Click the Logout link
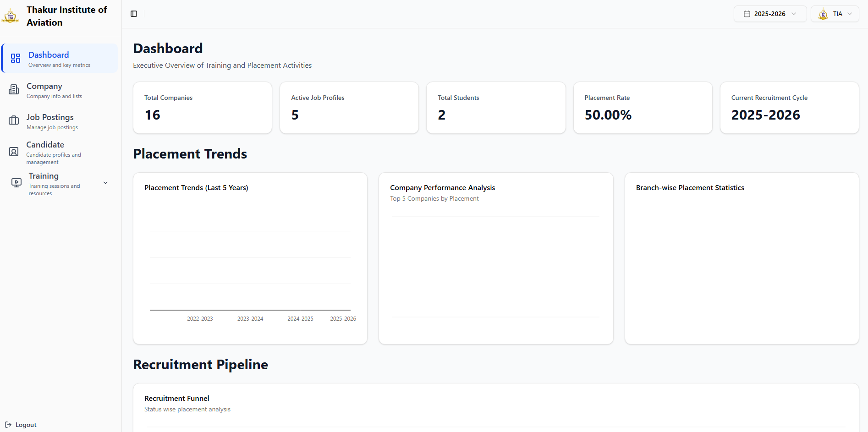The height and width of the screenshot is (432, 868). 26,425
